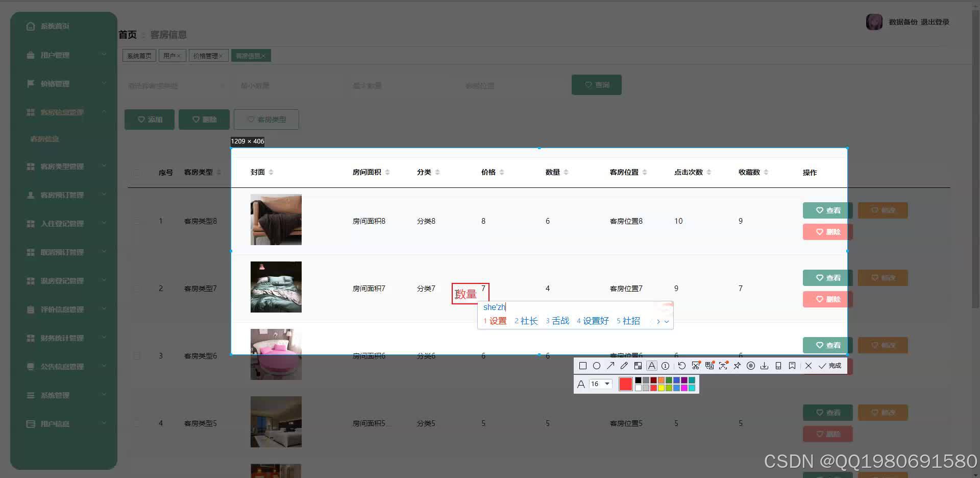The height and width of the screenshot is (478, 980).
Task: Open the font size dropdown showing 16
Action: click(600, 384)
